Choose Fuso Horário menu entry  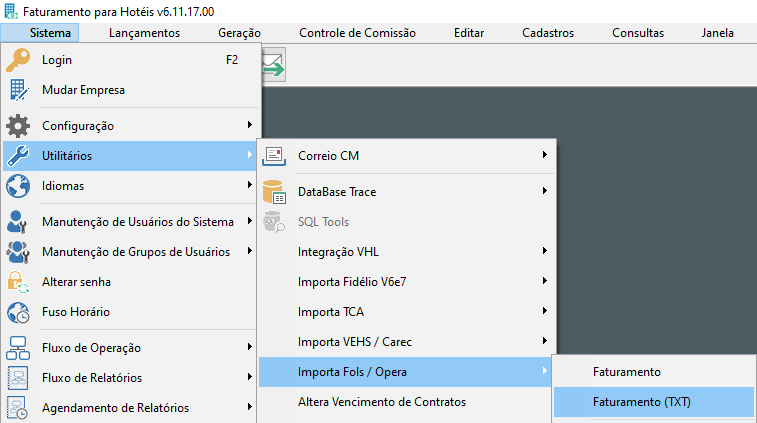(130, 312)
